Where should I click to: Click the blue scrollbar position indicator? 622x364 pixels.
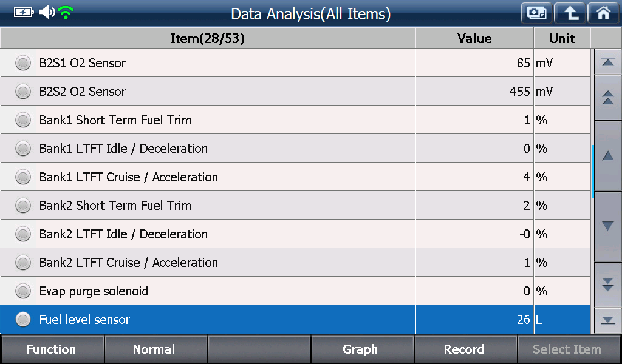[592, 172]
